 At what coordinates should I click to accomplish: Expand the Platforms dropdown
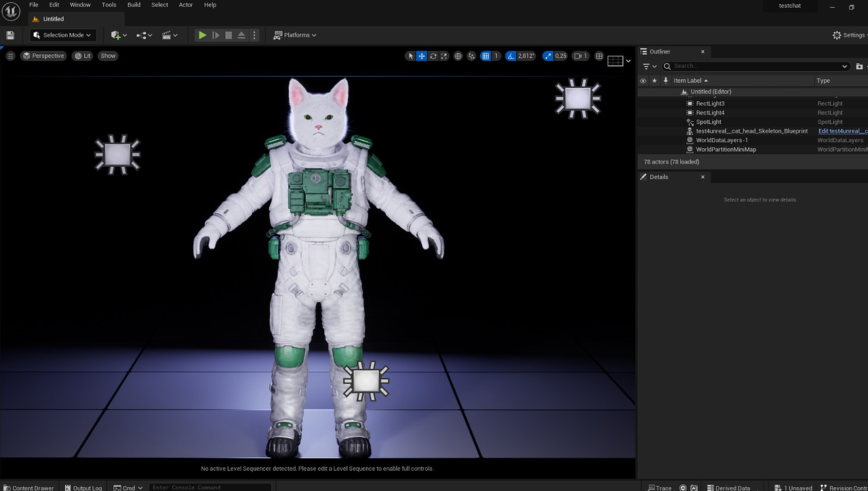(296, 35)
